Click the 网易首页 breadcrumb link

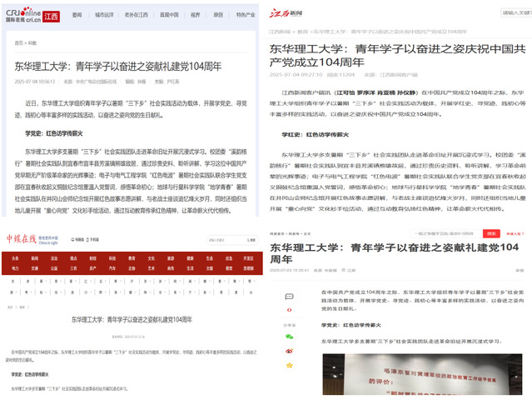point(277,234)
